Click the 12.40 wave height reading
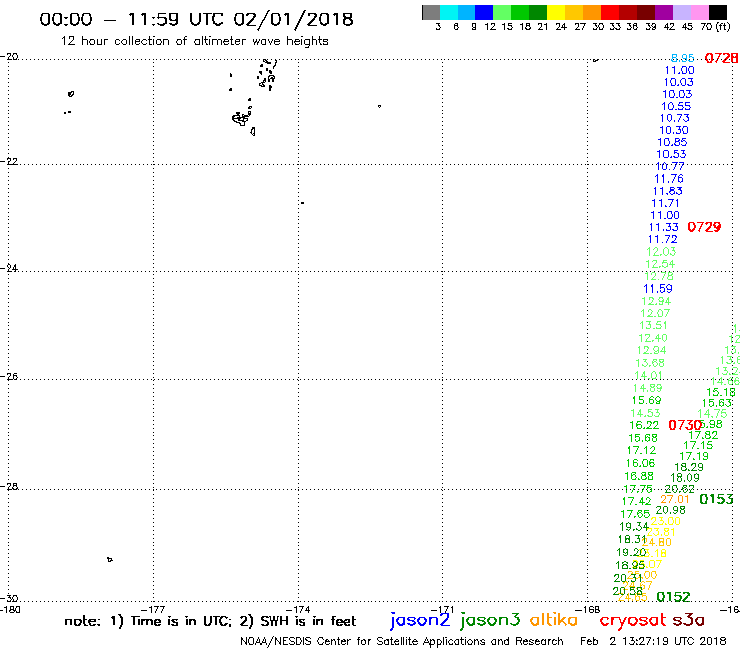Screen dimensions: 740x650 tap(653, 338)
